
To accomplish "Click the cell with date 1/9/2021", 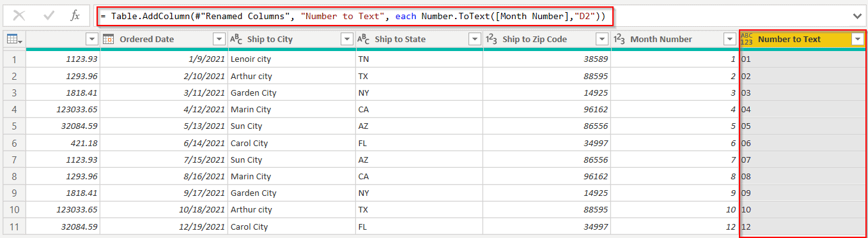I will pos(164,59).
